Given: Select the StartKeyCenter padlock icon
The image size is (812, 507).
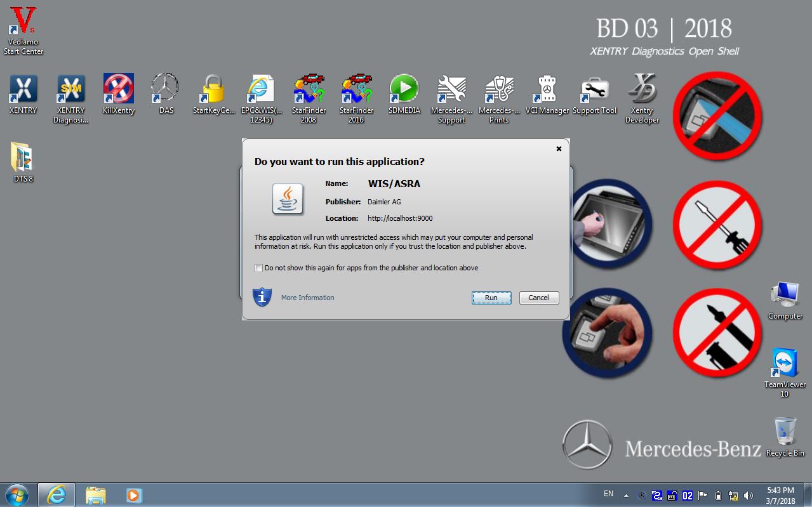Looking at the screenshot, I should pyautogui.click(x=214, y=94).
